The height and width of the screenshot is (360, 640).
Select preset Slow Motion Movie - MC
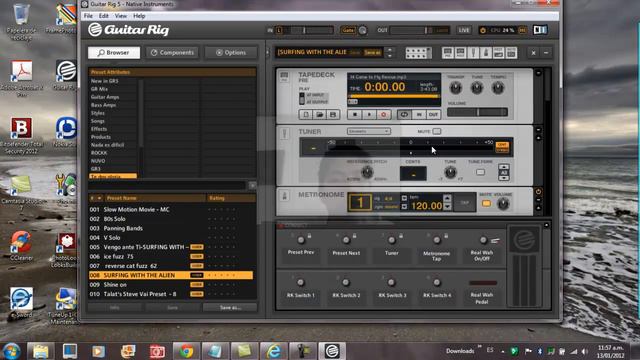click(171, 209)
